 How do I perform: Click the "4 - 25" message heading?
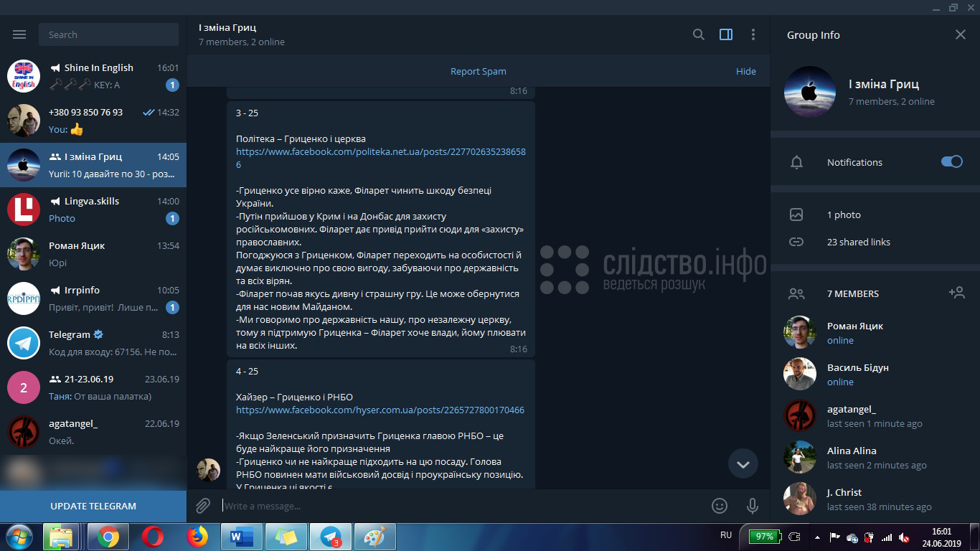pos(247,371)
